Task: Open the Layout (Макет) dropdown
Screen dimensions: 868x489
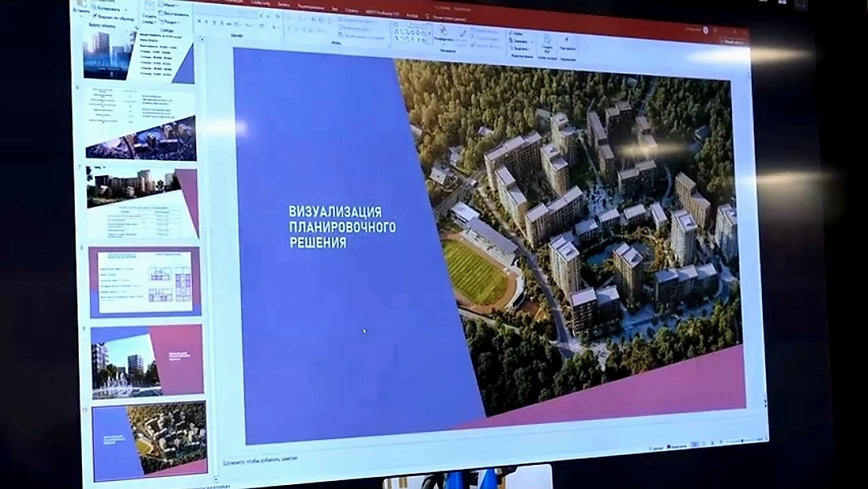Action: coord(168,5)
